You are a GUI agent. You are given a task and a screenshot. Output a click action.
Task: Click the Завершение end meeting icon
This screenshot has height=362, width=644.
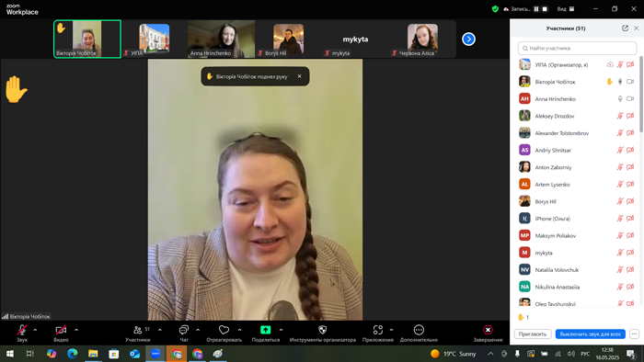(x=488, y=330)
